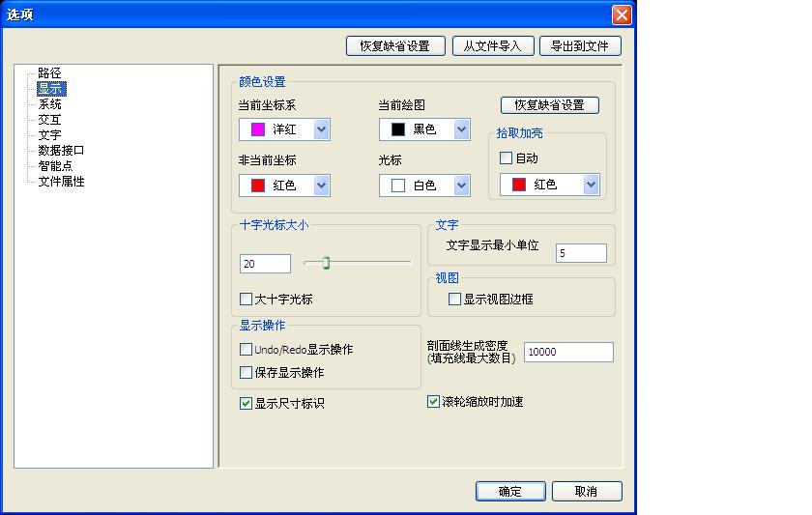Enable 显示视图边框 checkbox
This screenshot has height=515, width=812.
[x=454, y=300]
